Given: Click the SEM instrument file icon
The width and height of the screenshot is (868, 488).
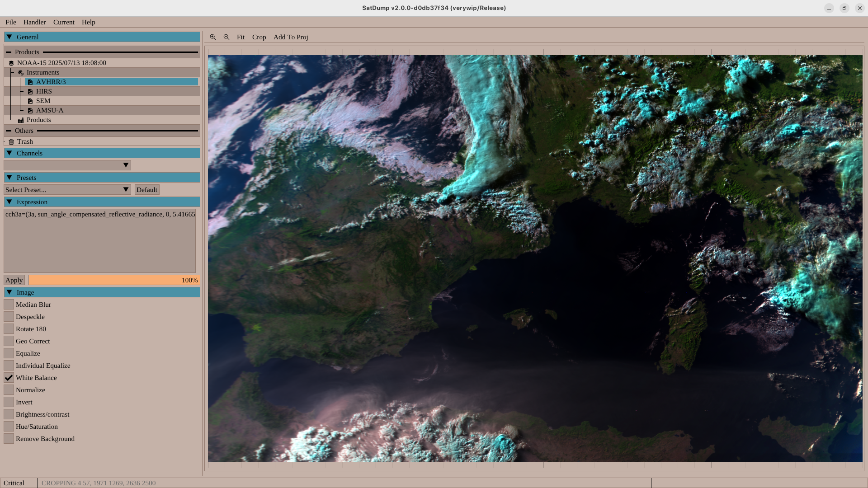Looking at the screenshot, I should point(30,101).
